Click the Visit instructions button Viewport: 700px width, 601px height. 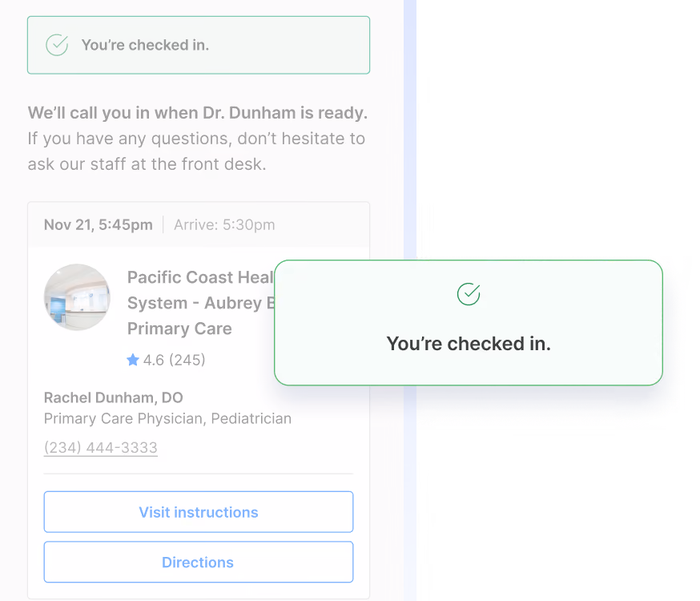pyautogui.click(x=198, y=512)
